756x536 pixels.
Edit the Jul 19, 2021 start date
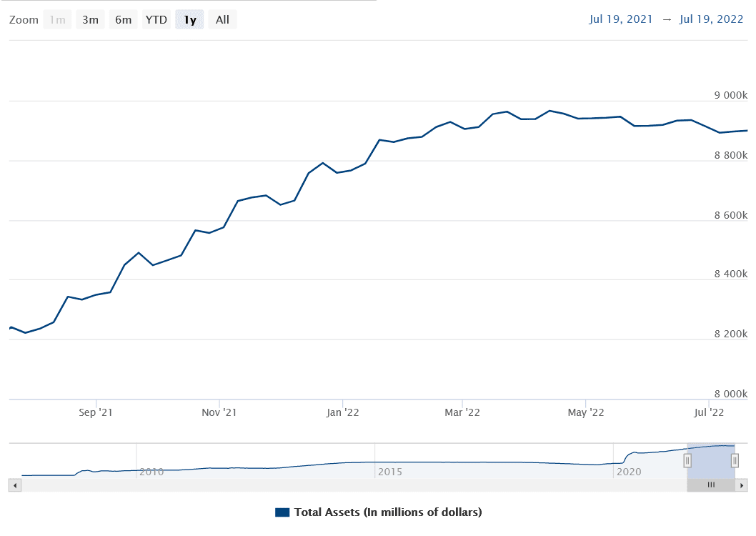pyautogui.click(x=621, y=19)
